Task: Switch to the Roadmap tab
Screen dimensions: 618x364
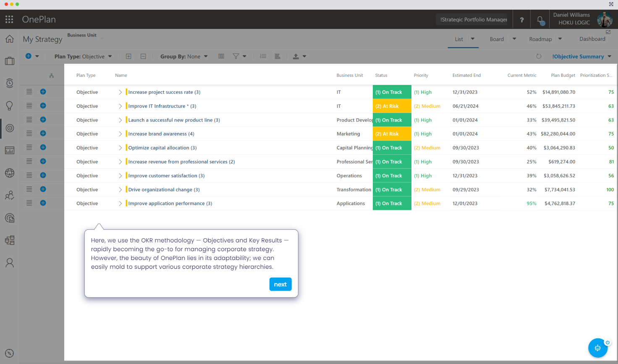Action: (x=540, y=39)
